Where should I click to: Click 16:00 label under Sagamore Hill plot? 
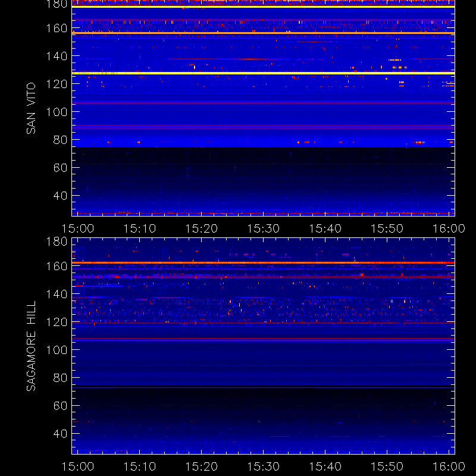(449, 466)
